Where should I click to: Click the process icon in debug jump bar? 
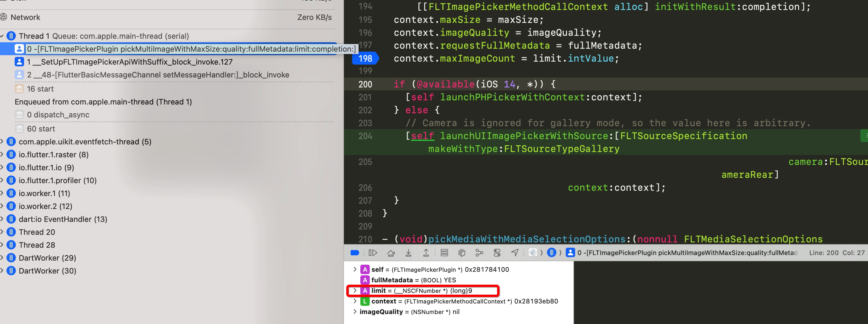(533, 252)
